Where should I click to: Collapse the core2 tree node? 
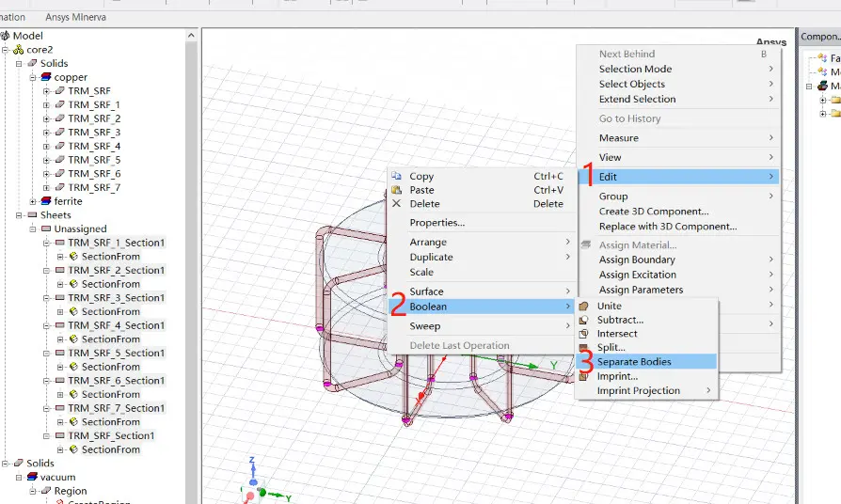pyautogui.click(x=6, y=50)
